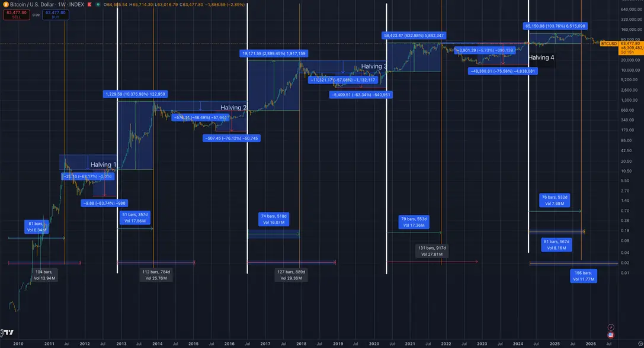
Task: Select the 1,229.59 (10,375.98%) measurement label
Action: tap(136, 94)
